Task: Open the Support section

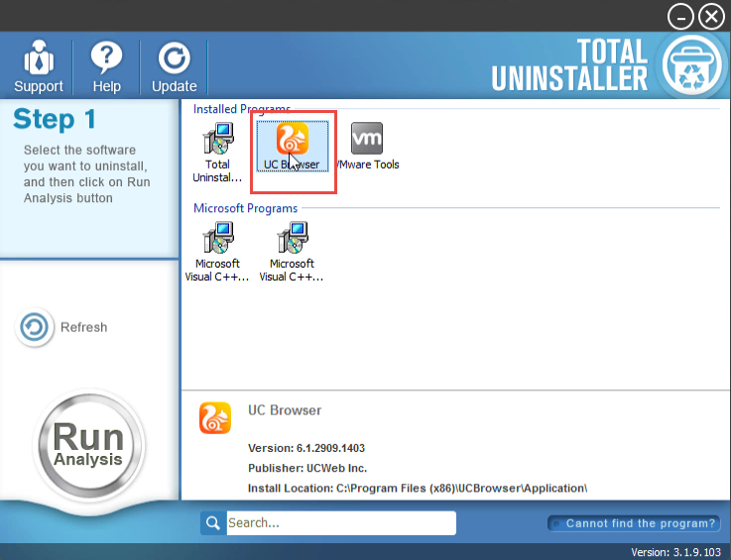Action: [x=39, y=66]
